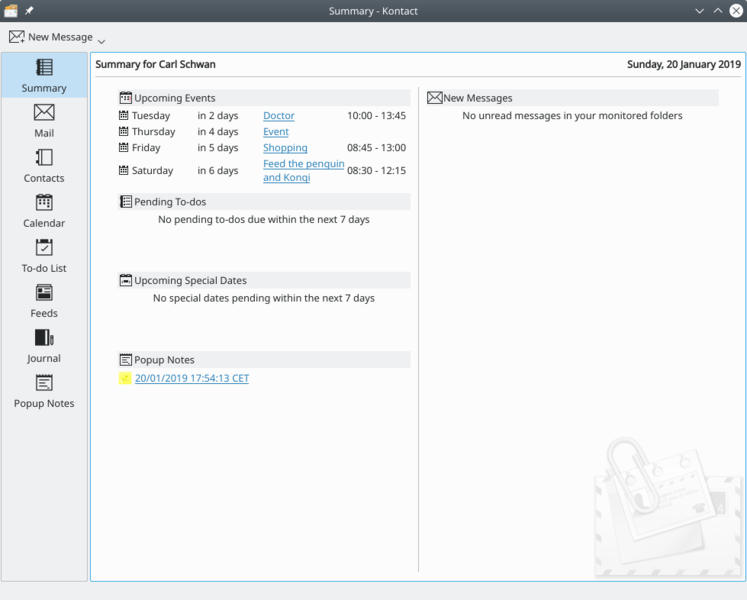Close the Kontact window
Screen dimensions: 747x600
736,10
